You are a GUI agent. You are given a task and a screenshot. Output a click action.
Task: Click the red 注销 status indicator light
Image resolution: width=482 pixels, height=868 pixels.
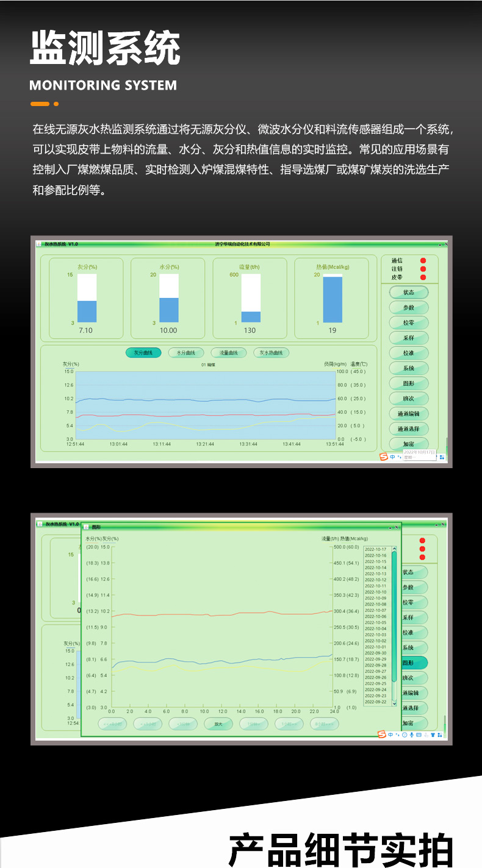[x=423, y=269]
